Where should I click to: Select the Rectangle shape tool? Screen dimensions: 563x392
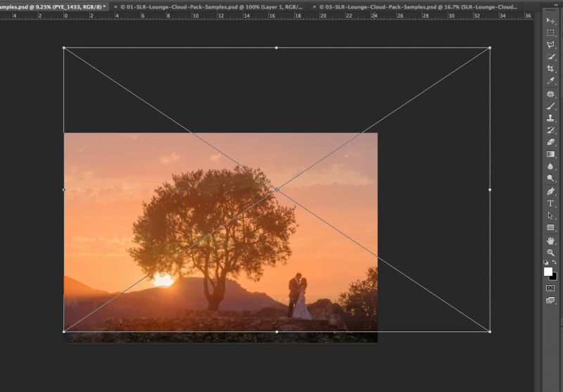pos(550,227)
